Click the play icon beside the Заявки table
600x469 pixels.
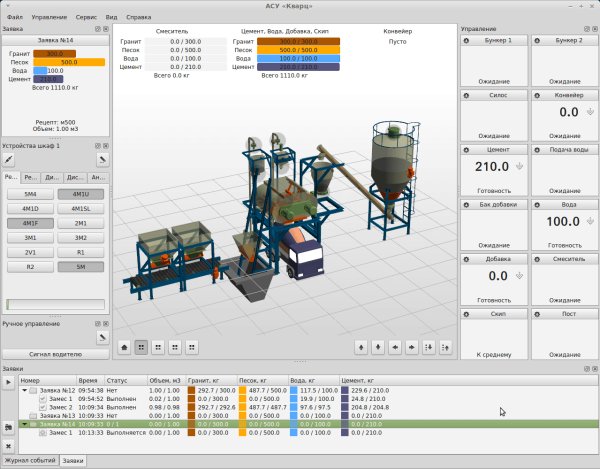(x=9, y=382)
